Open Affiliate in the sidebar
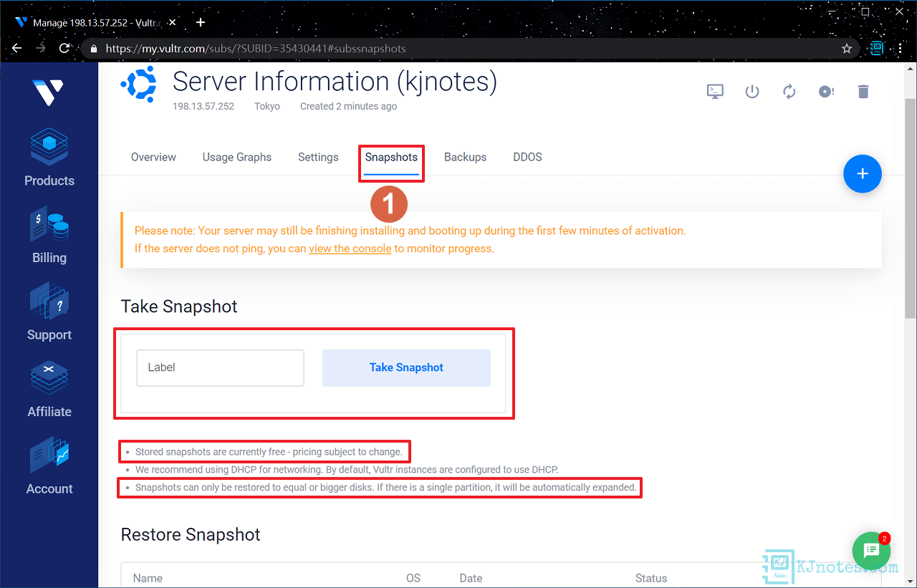 click(x=49, y=389)
